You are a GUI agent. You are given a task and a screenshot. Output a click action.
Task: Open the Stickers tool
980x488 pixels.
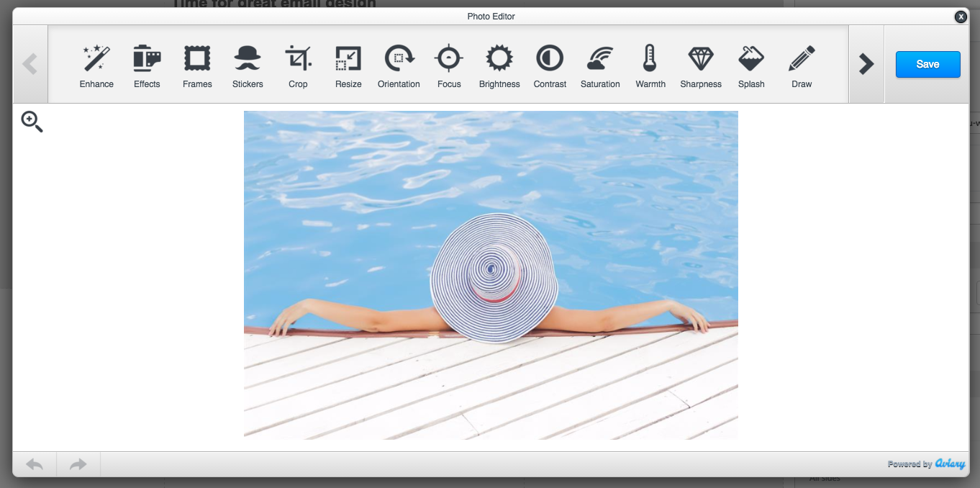(x=248, y=65)
